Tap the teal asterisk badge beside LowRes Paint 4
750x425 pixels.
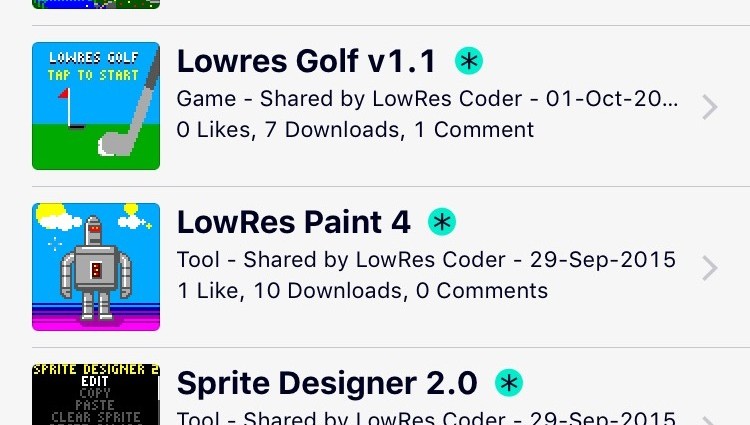(441, 221)
